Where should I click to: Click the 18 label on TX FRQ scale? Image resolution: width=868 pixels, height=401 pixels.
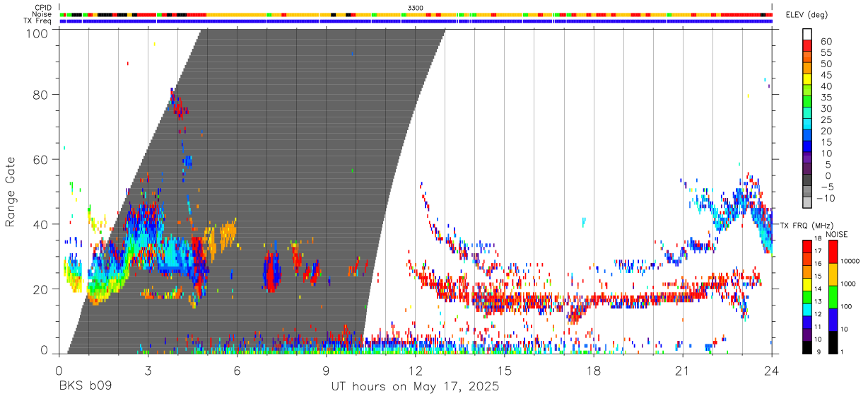coord(819,239)
